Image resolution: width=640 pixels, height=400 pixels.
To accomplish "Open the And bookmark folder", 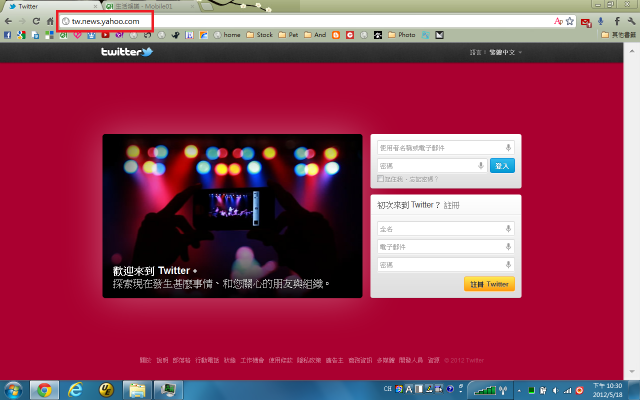I will pyautogui.click(x=315, y=35).
